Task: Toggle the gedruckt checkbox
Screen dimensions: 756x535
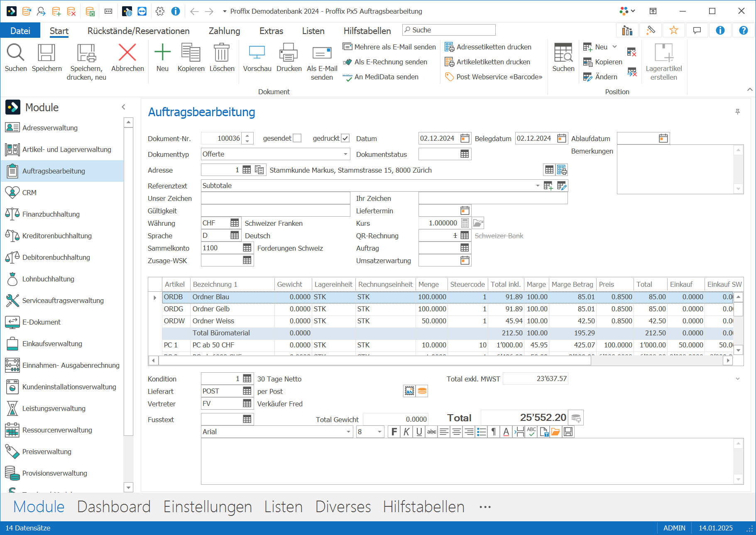Action: coord(345,138)
